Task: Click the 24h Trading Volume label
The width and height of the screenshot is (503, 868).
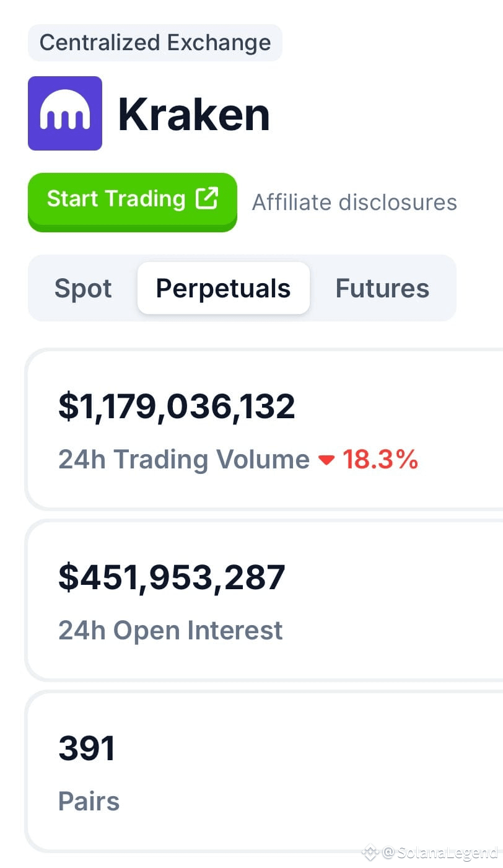Action: [x=184, y=460]
